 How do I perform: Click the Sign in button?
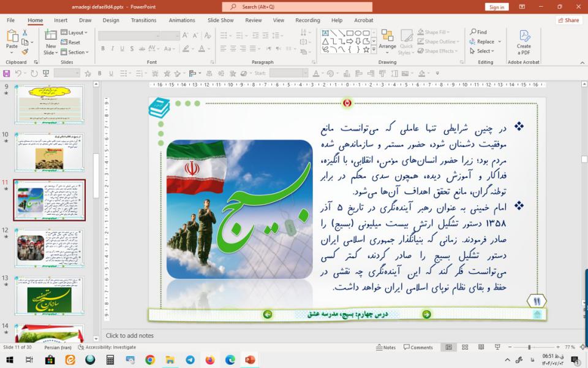(x=496, y=7)
